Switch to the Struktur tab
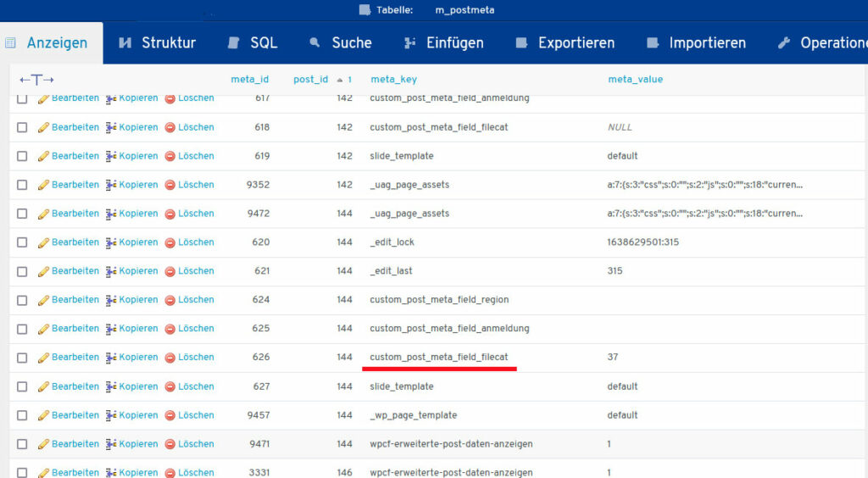The height and width of the screenshot is (478, 868). coord(158,43)
